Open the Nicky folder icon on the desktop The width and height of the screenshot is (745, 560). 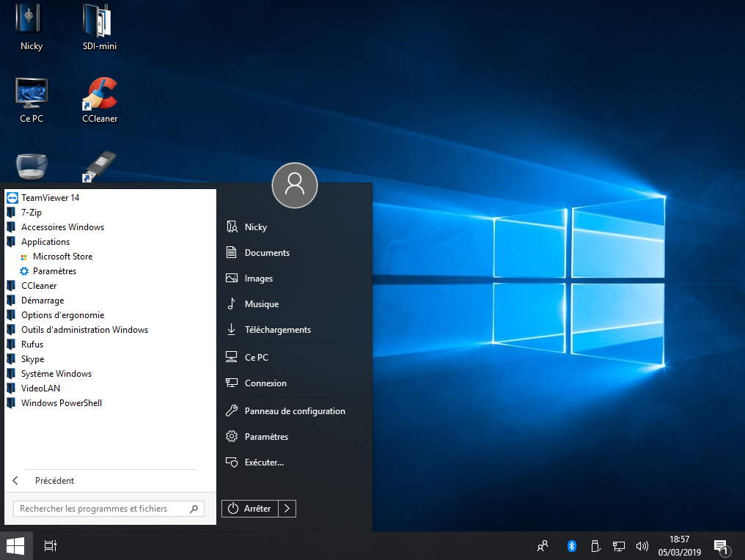[31, 27]
